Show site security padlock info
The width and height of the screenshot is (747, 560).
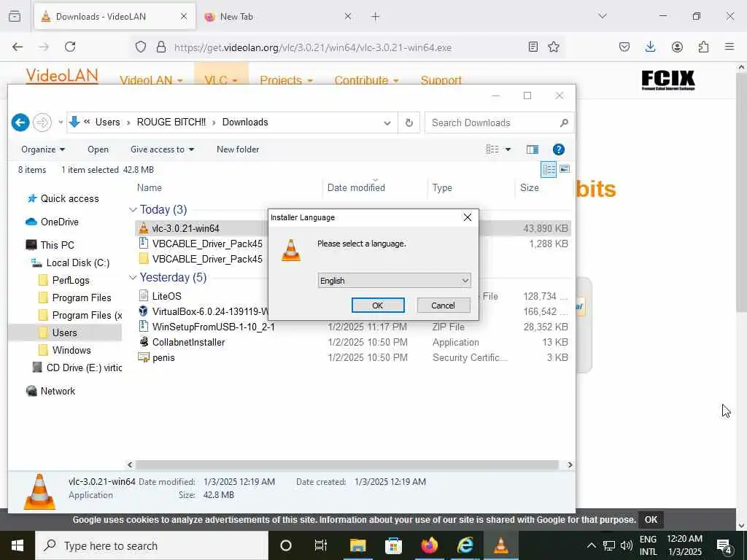tap(161, 47)
